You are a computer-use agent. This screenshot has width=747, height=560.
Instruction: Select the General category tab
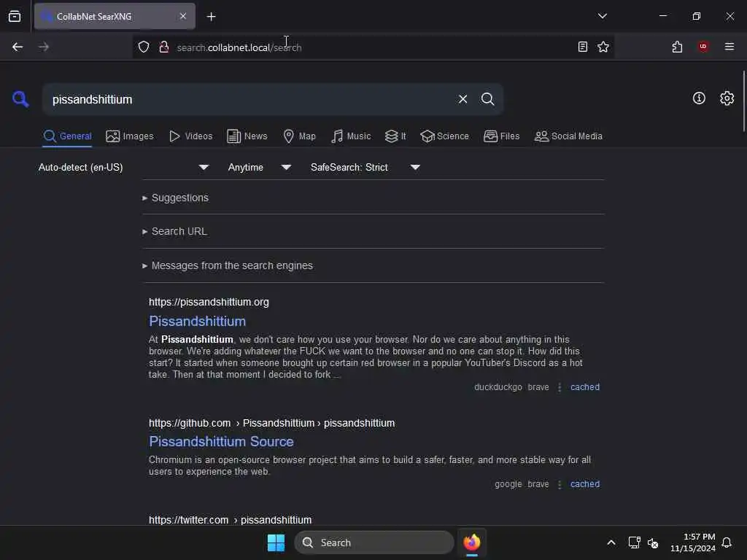point(67,136)
